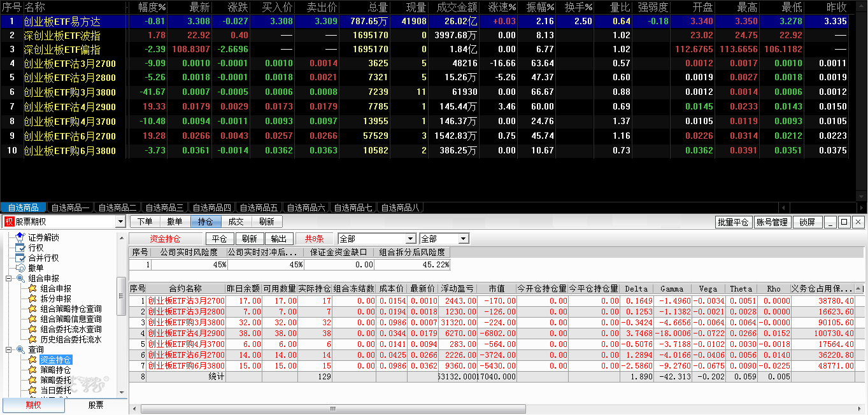Collapse the 查询 tree node

(9, 349)
